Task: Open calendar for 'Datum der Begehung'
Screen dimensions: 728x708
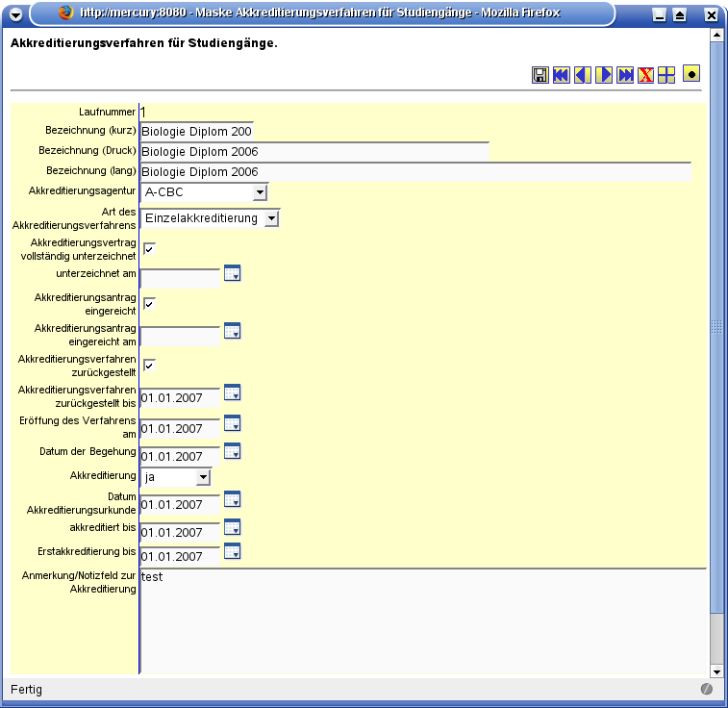Action: (232, 451)
